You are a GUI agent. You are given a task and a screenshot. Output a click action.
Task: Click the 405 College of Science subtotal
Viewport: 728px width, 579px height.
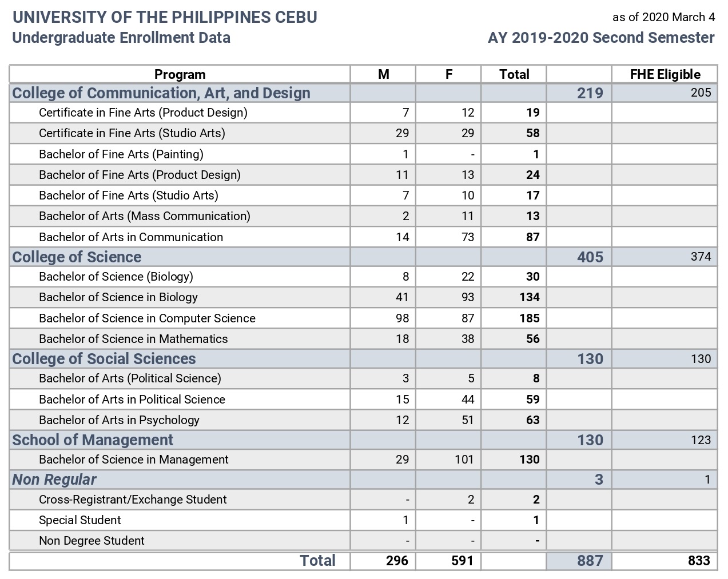coord(590,257)
